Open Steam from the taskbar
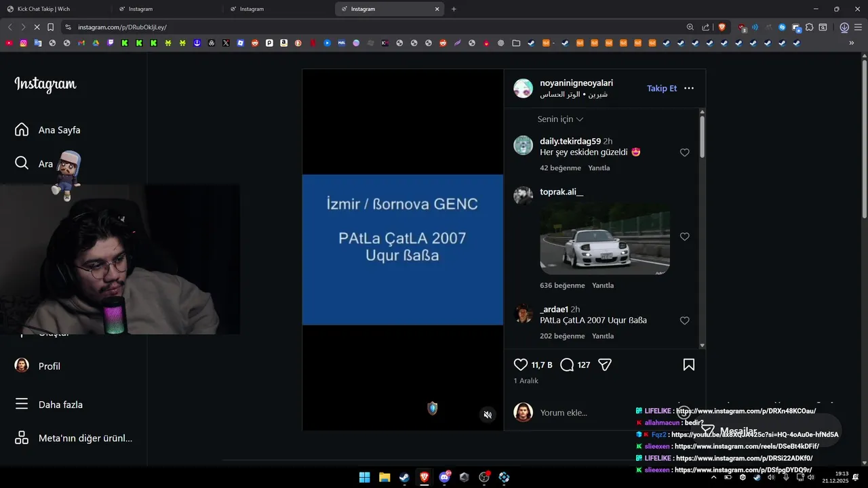The height and width of the screenshot is (488, 868). tap(404, 477)
